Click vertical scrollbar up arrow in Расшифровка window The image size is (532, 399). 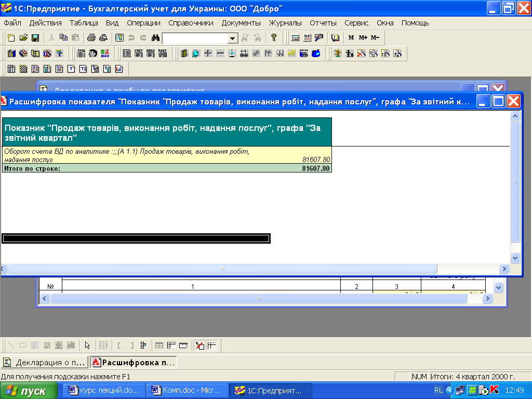515,116
